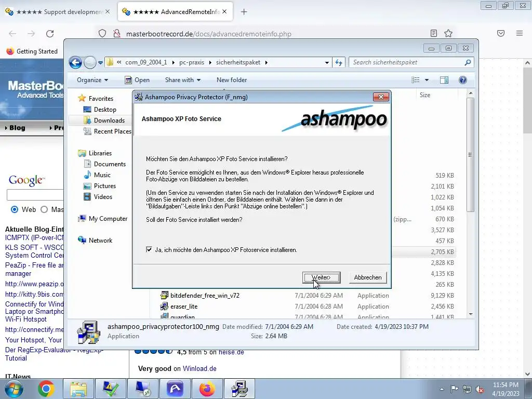Launch Chrome from the taskbar

coord(46,389)
